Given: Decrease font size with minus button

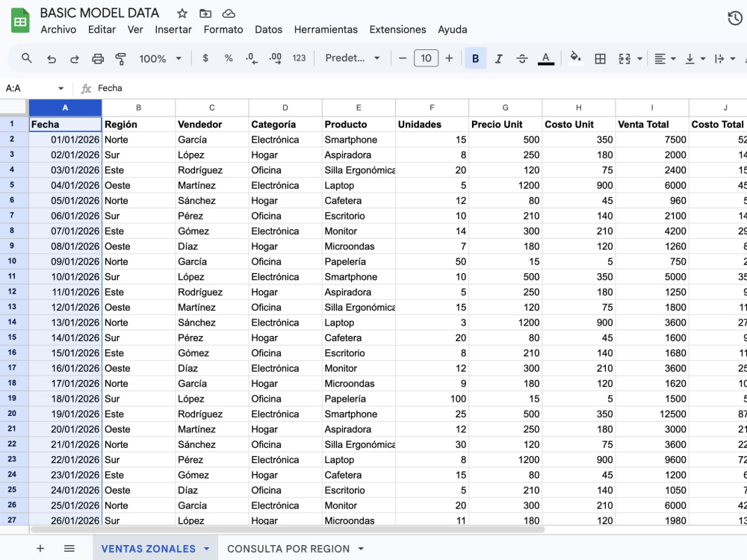Looking at the screenshot, I should [x=403, y=58].
